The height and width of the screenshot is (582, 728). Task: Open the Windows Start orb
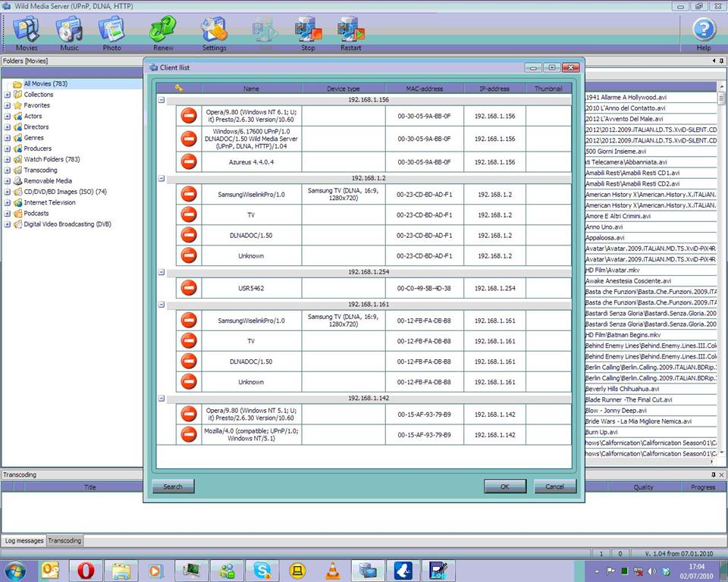15,571
